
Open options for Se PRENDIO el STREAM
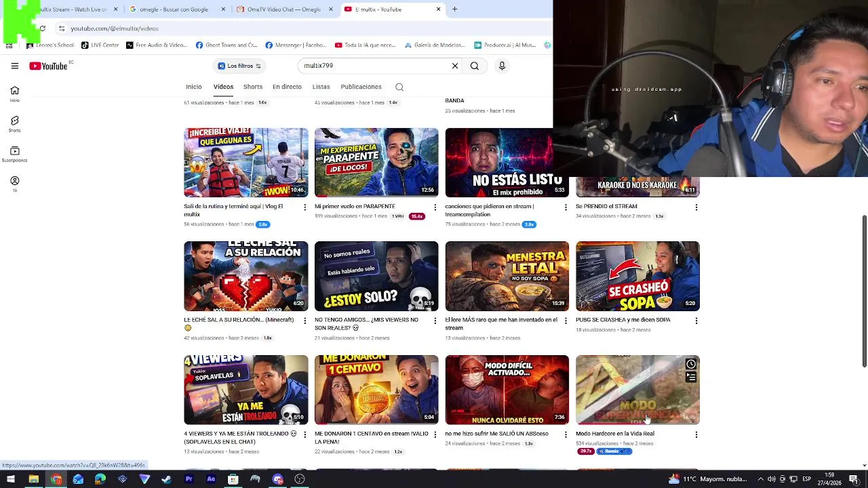click(696, 207)
